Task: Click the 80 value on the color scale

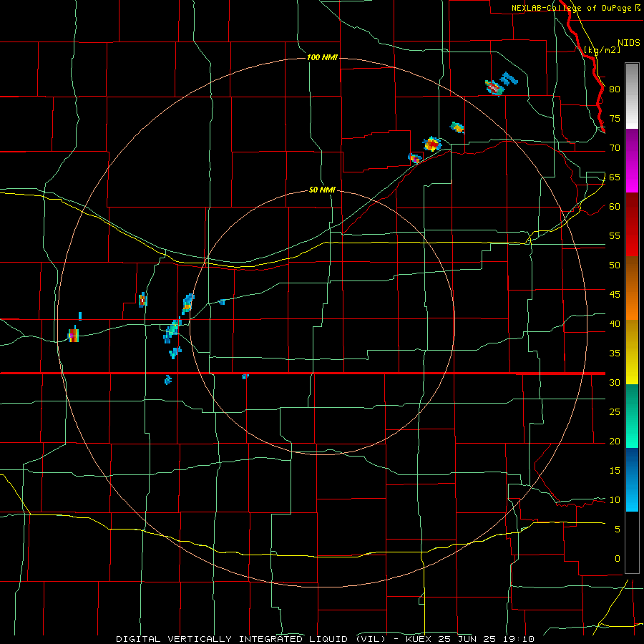Action: pyautogui.click(x=615, y=89)
